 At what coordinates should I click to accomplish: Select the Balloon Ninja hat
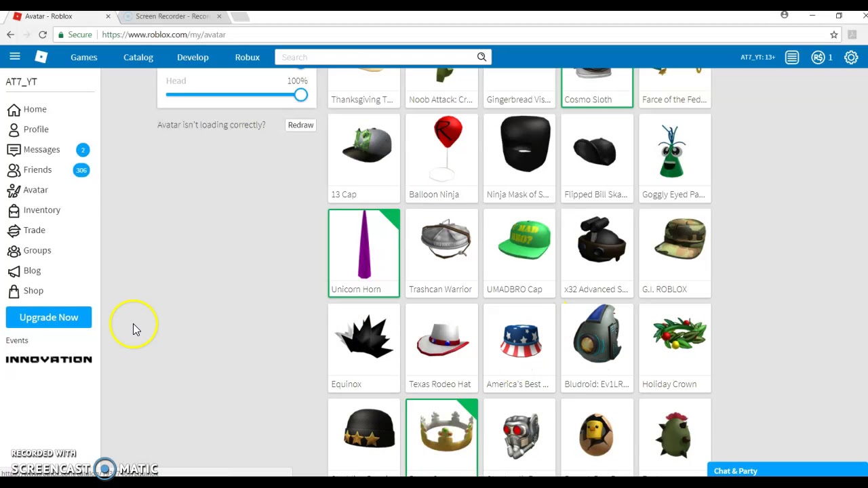(441, 158)
